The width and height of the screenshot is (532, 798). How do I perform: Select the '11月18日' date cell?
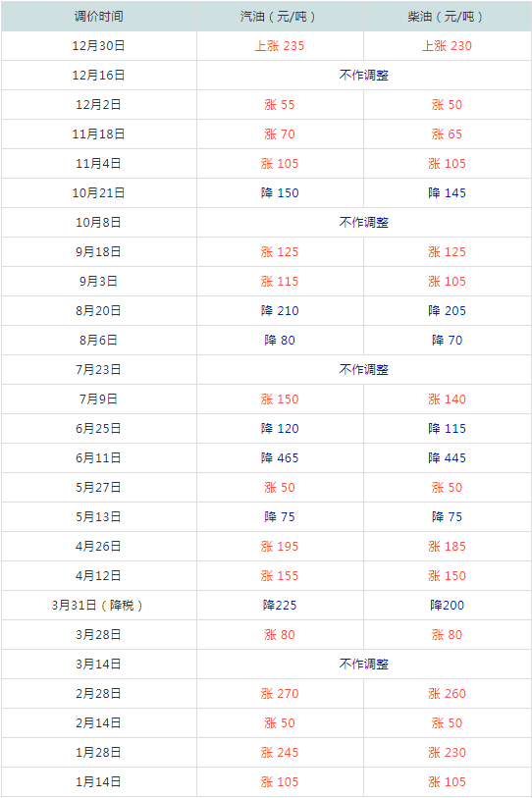coord(99,134)
